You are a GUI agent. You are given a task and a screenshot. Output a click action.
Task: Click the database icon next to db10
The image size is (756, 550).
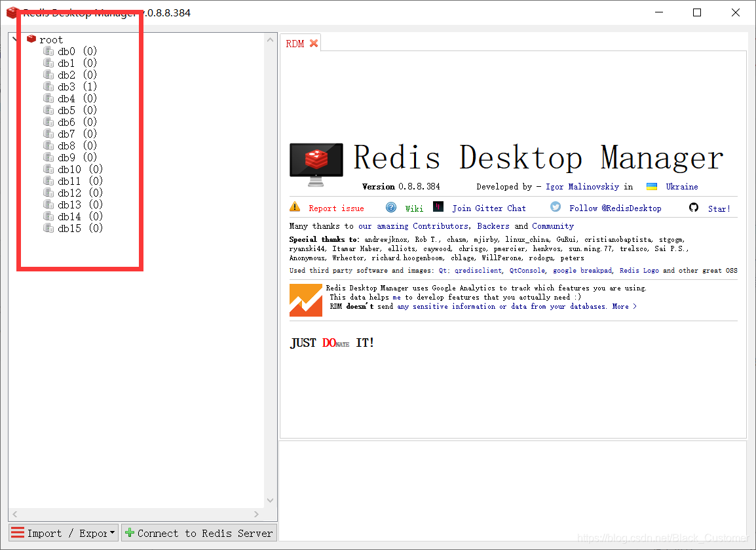(48, 169)
